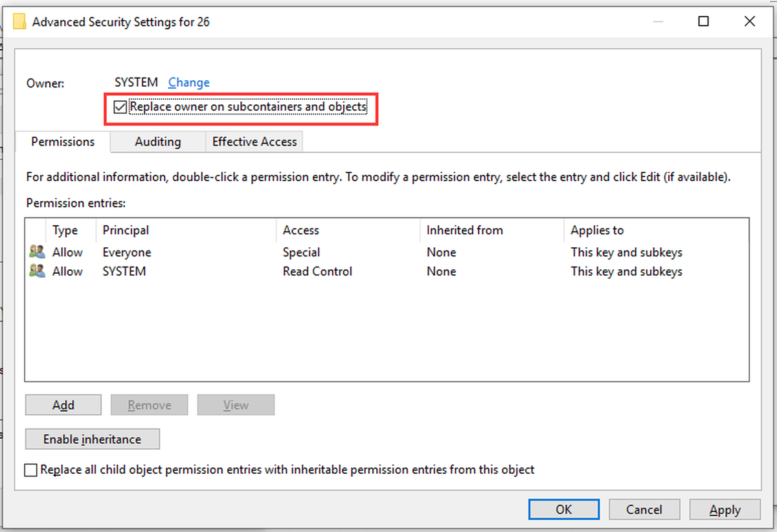Viewport: 777px width, 532px height.
Task: Sort by the Applies to column header
Action: pyautogui.click(x=657, y=230)
